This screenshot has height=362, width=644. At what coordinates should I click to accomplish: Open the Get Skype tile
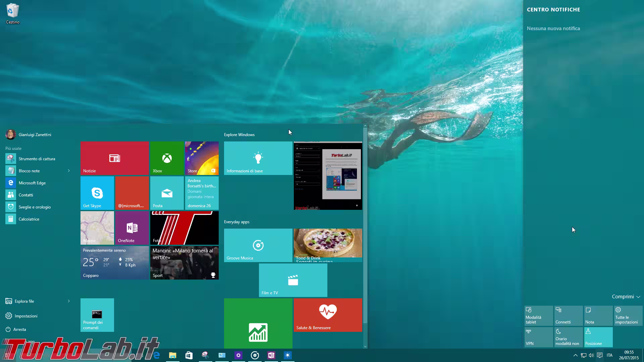click(x=97, y=193)
